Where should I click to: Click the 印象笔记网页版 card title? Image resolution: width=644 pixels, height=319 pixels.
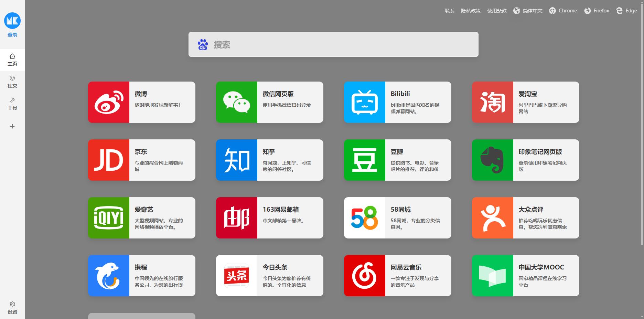pyautogui.click(x=540, y=152)
